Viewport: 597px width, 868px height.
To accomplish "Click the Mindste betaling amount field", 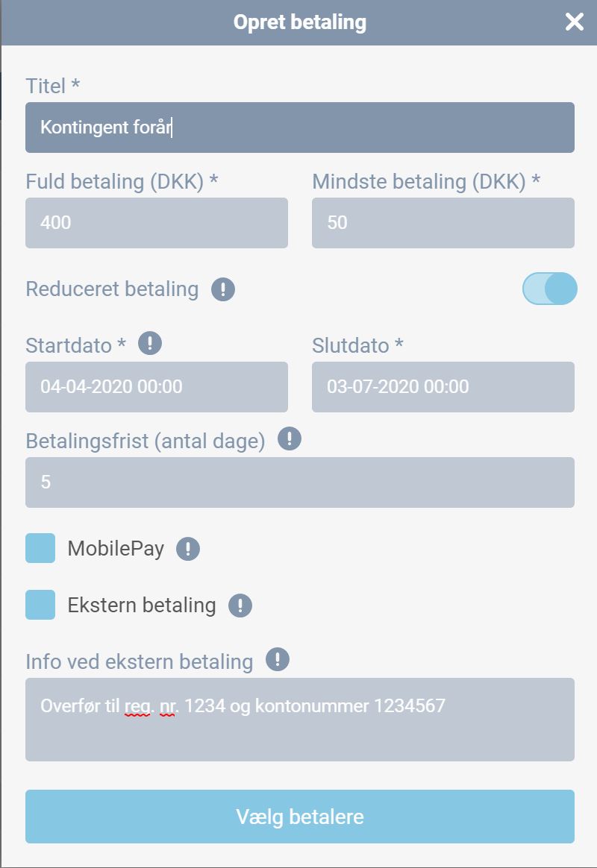I will pos(443,223).
